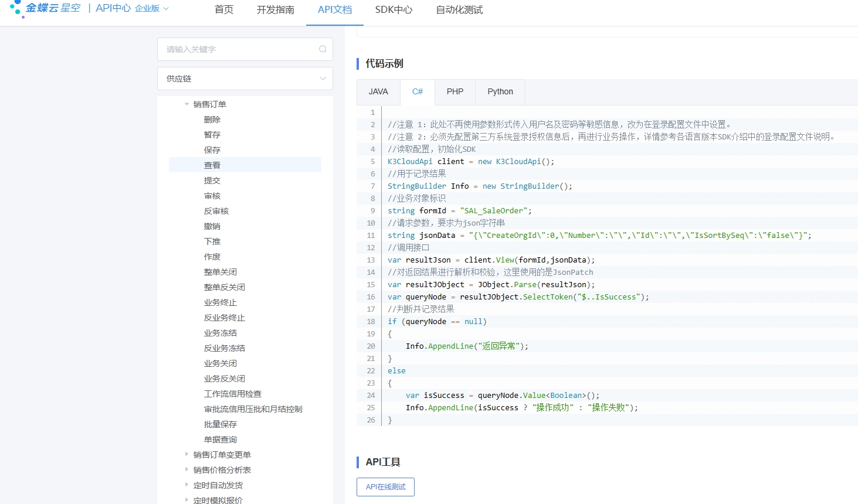Screen dimensions: 858x504
Task: Open the 保存 API document
Action: tap(212, 150)
